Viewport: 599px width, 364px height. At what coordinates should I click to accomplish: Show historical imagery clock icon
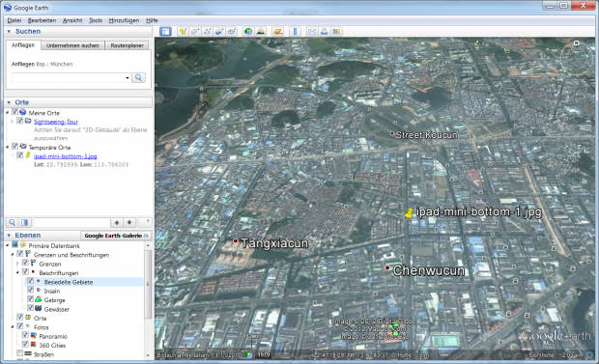(248, 31)
